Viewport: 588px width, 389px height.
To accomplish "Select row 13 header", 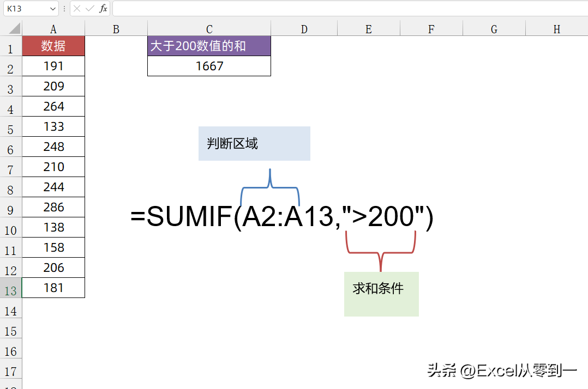I will click(x=11, y=290).
